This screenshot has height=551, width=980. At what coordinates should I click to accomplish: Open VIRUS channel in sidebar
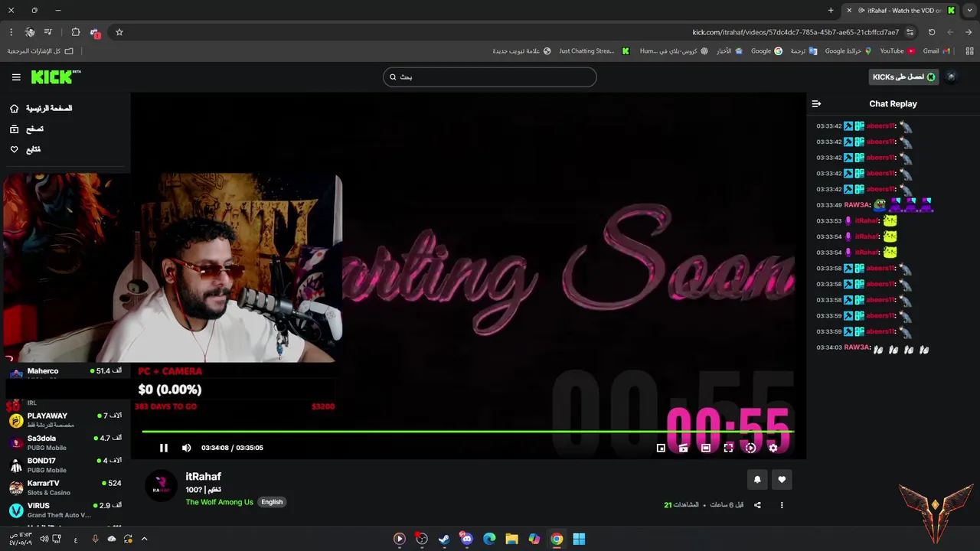(65, 510)
